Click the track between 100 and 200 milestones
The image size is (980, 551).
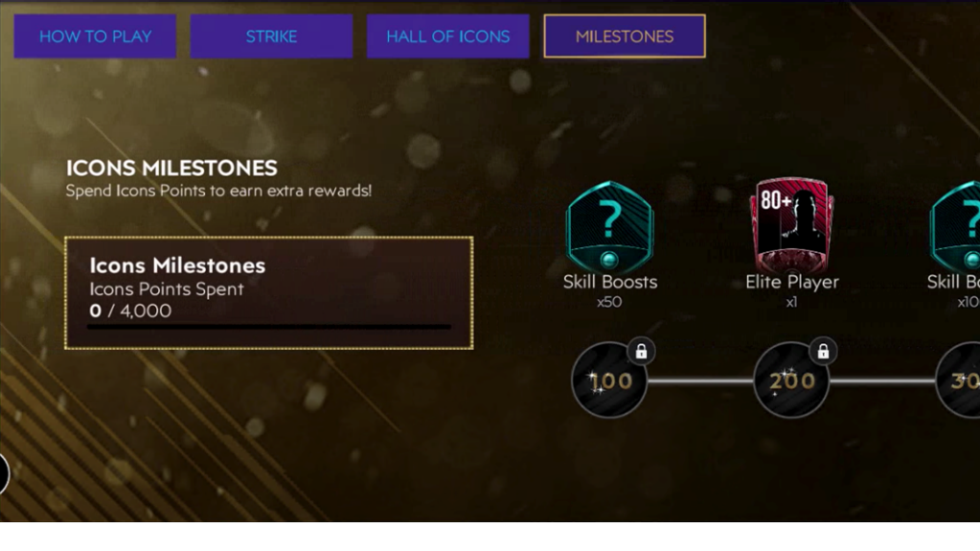700,380
